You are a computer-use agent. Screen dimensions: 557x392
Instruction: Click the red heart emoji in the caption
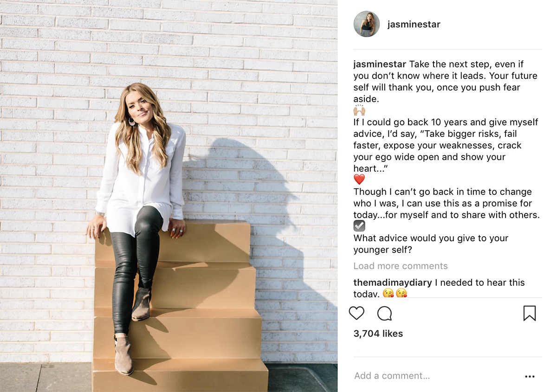pos(359,180)
